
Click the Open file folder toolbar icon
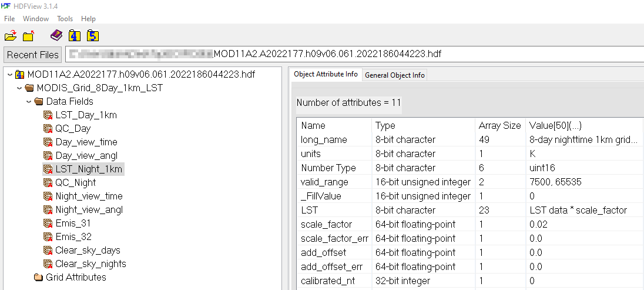coord(11,36)
